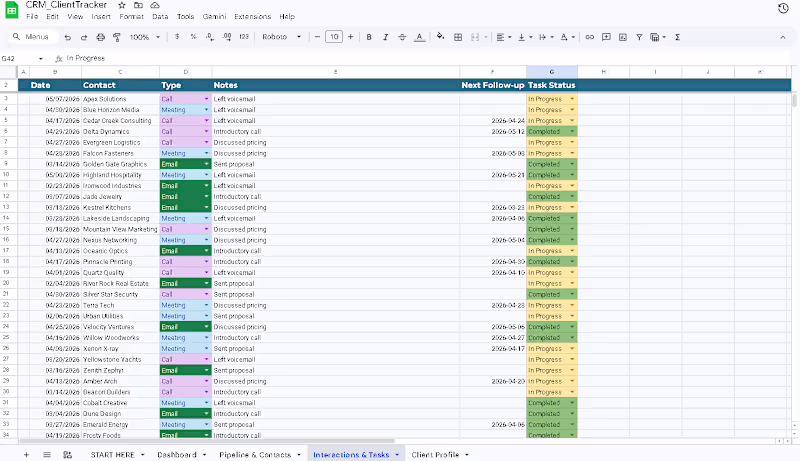Open Task Status dropdown for Jade Jewelry
Screen dimensions: 800x461
coord(572,196)
